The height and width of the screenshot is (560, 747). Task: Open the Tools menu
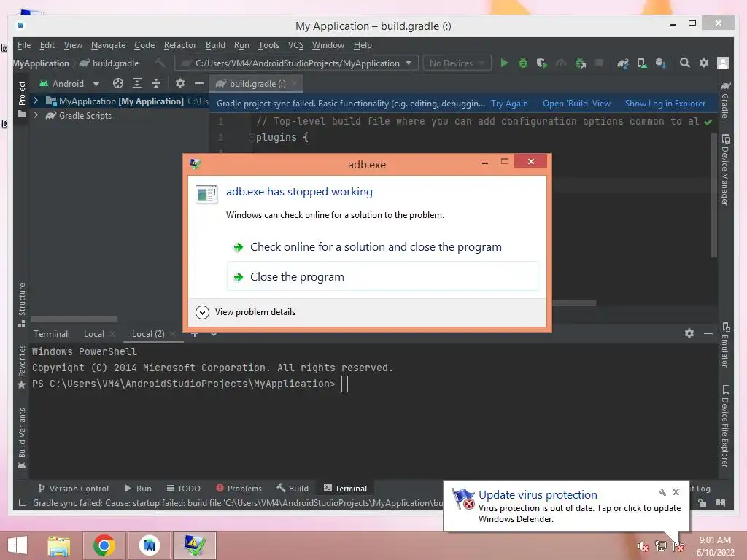[x=268, y=44]
